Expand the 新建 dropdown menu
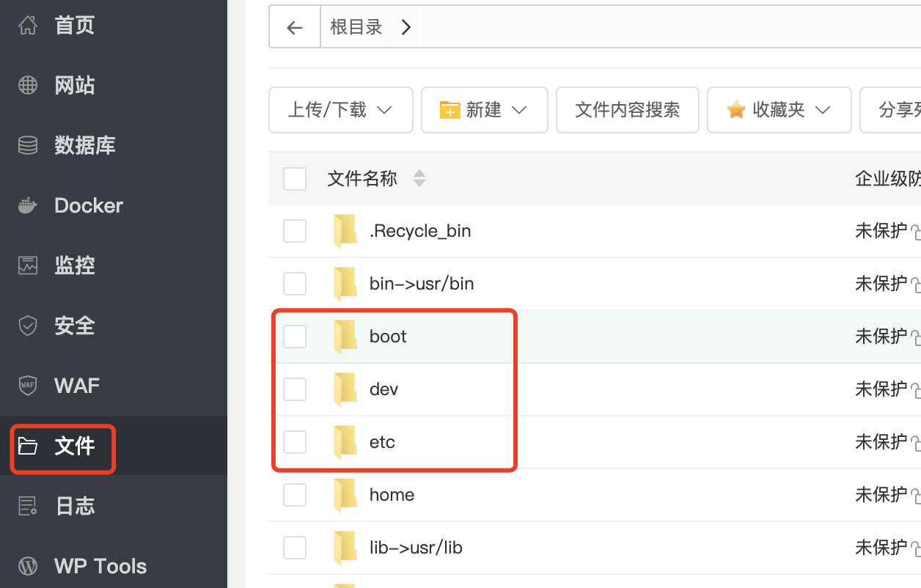Image resolution: width=921 pixels, height=588 pixels. [x=484, y=110]
